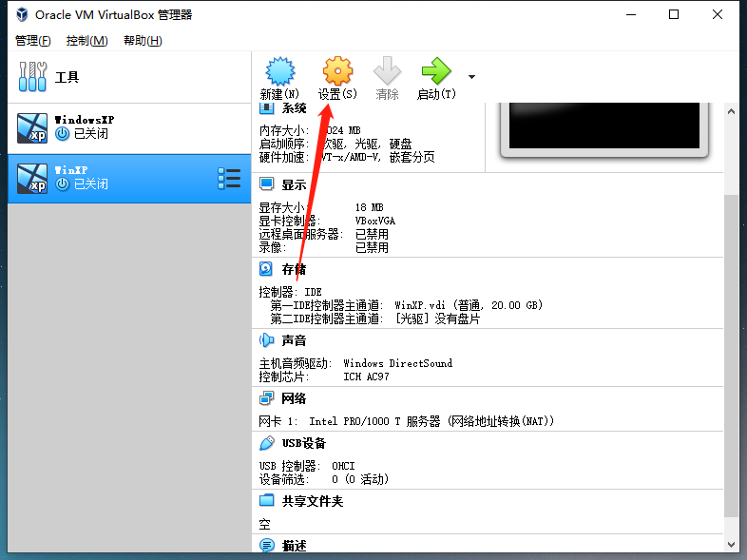Click the 嵌套分页 acceleration text

click(412, 157)
